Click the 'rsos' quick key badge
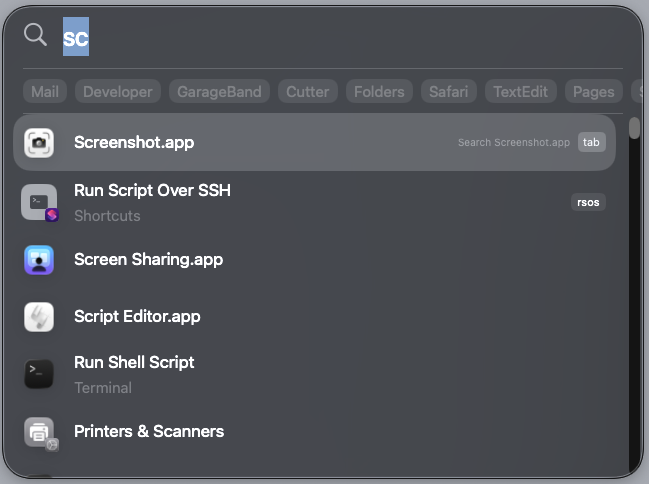Image resolution: width=649 pixels, height=484 pixels. [588, 202]
